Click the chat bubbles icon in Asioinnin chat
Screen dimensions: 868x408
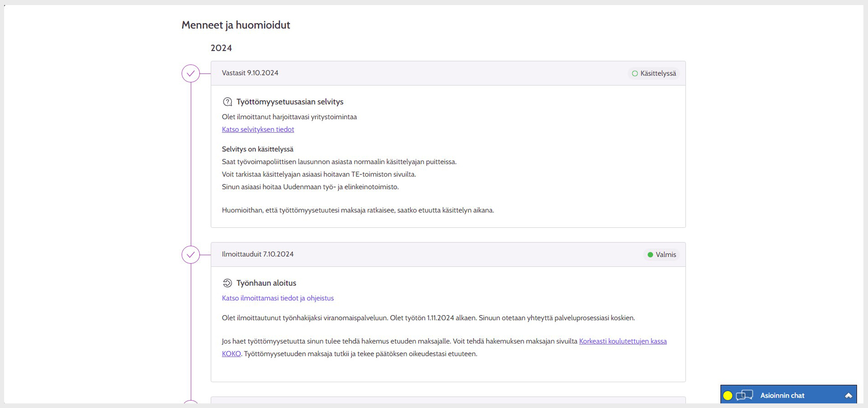744,396
